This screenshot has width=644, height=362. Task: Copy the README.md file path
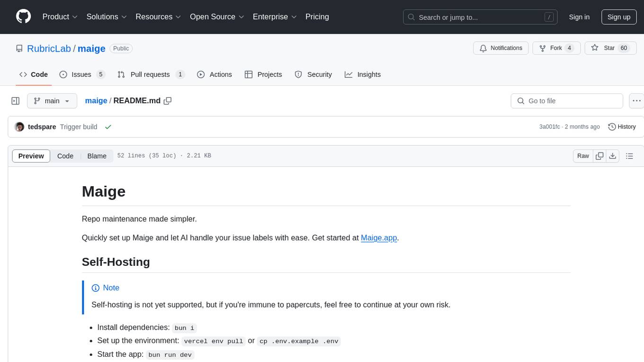coord(168,101)
